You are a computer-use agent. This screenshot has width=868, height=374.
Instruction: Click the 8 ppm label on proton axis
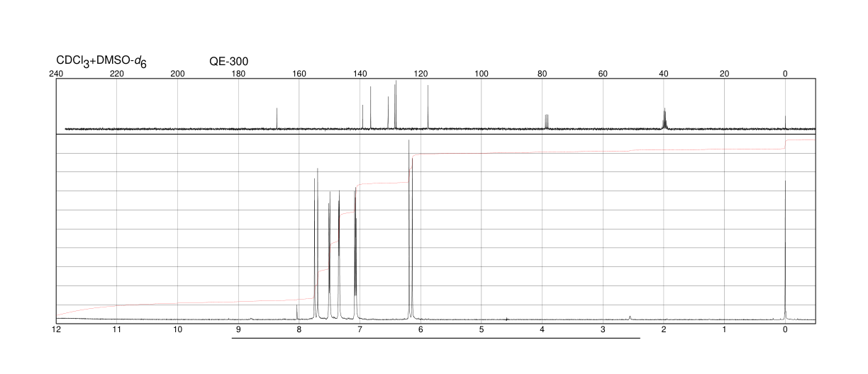pyautogui.click(x=299, y=330)
